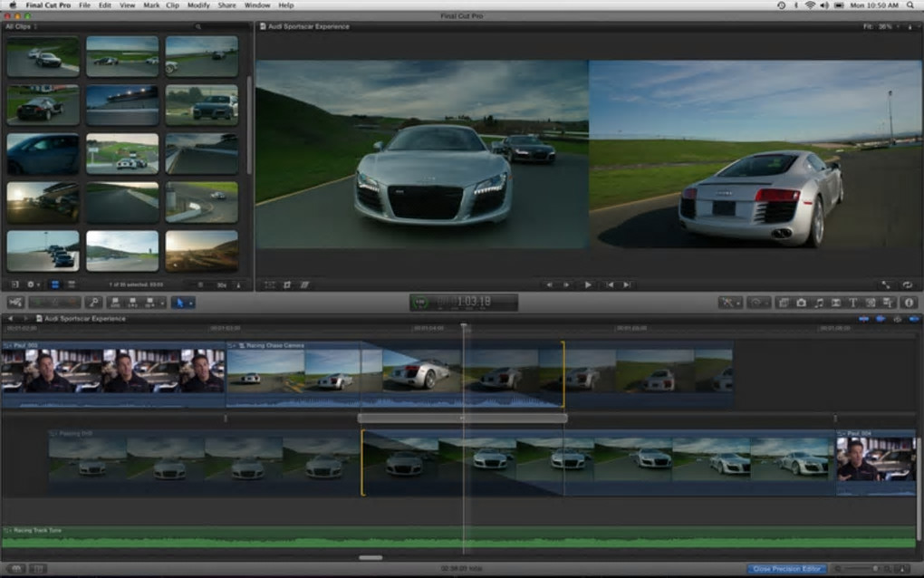Open the Modify menu

coord(198,5)
